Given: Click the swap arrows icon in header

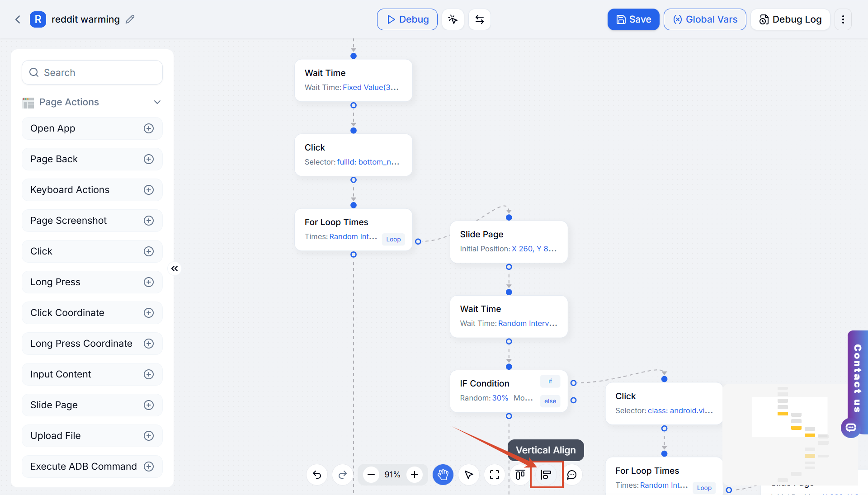Looking at the screenshot, I should tap(480, 19).
